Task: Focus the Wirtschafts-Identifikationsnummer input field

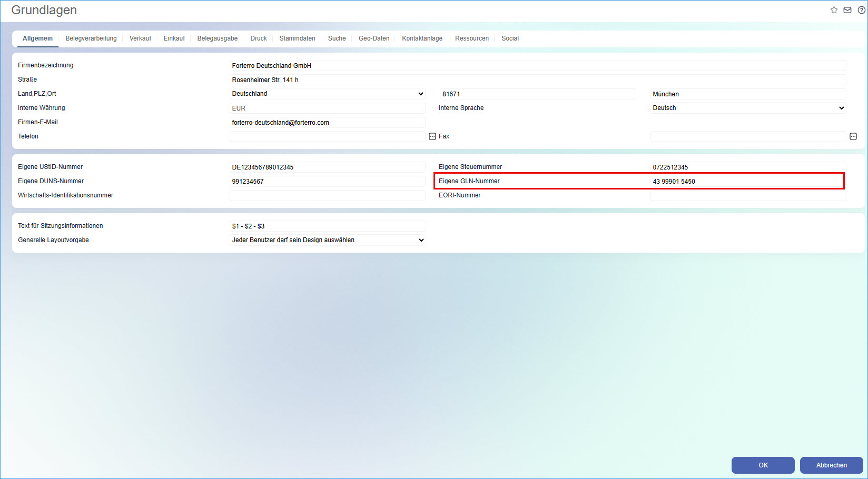Action: pyautogui.click(x=328, y=196)
